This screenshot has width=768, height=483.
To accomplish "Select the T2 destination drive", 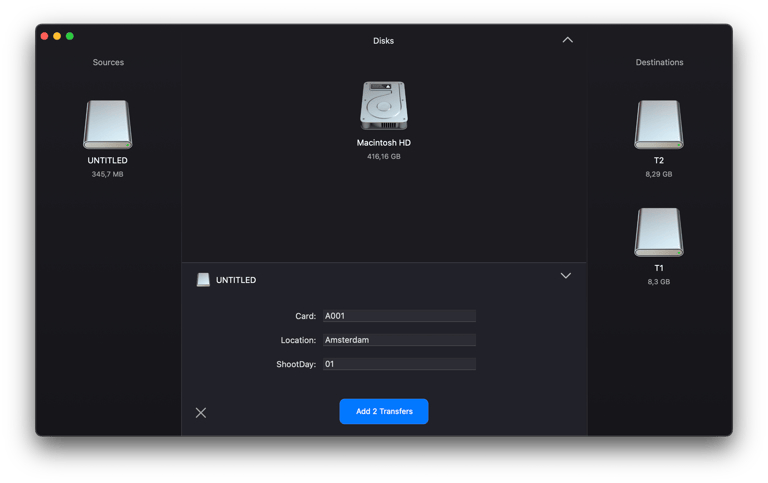I will coord(658,125).
